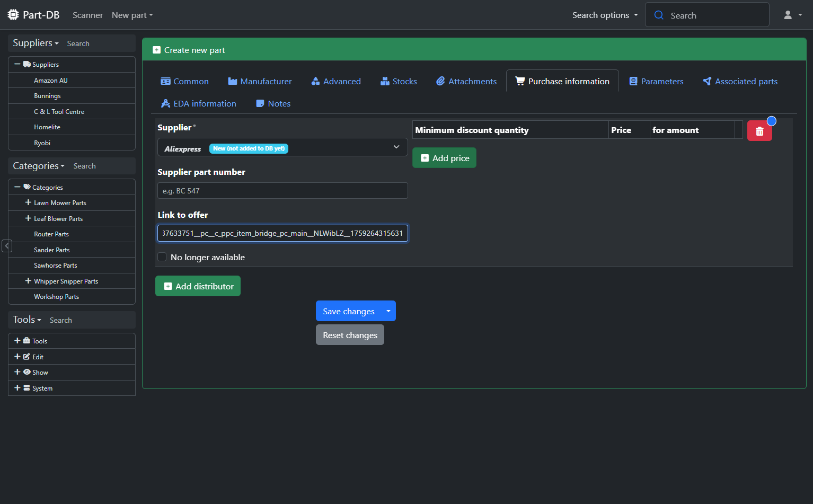Open the Notes tab

click(273, 103)
